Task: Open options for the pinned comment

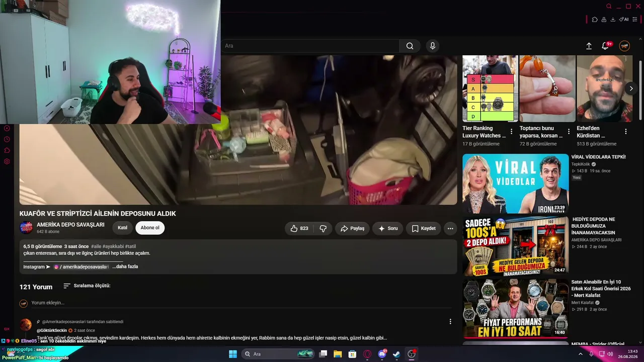Action: [450, 322]
